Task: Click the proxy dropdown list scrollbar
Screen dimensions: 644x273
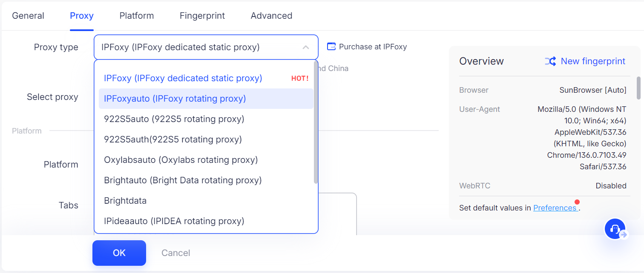Action: point(316,123)
